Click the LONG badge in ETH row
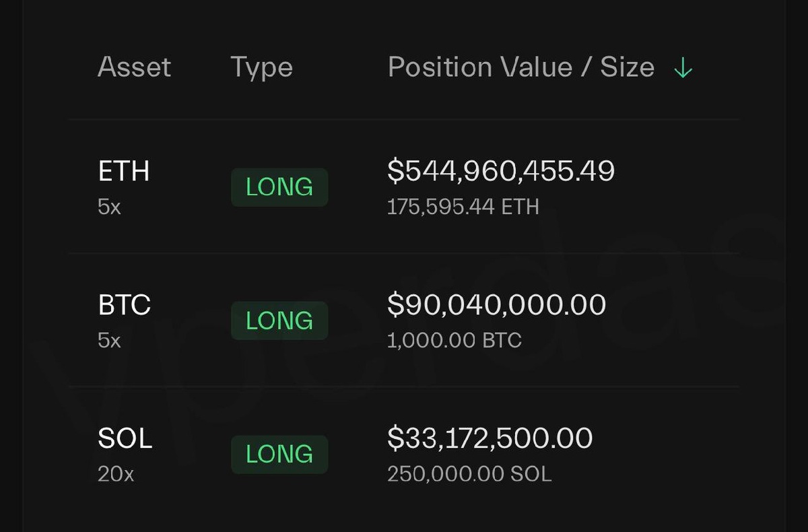808x532 pixels. [279, 187]
